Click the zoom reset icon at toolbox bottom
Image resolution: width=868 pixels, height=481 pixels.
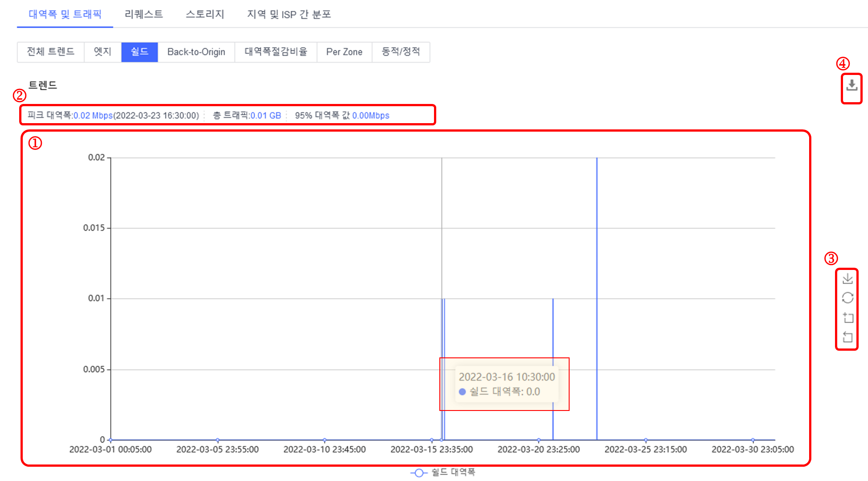847,337
